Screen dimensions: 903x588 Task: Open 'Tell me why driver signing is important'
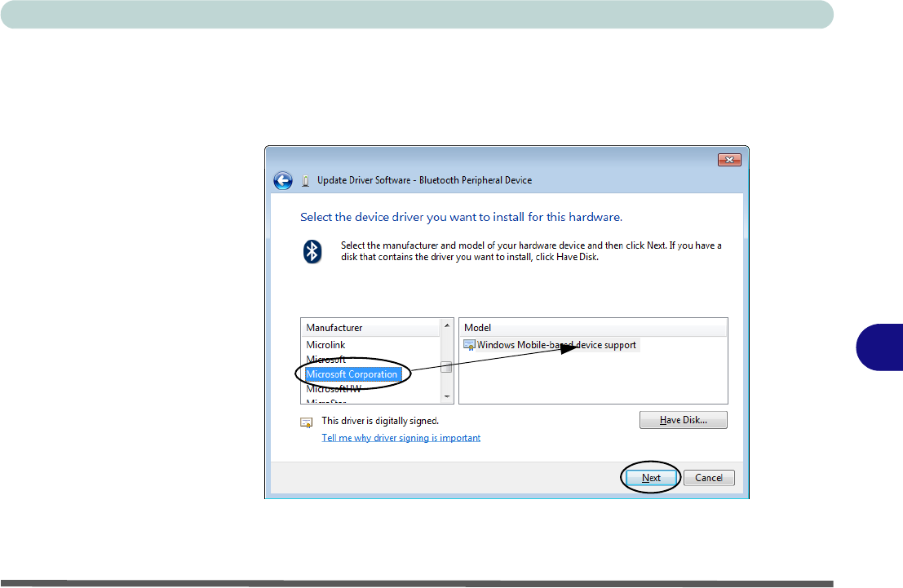pos(401,438)
